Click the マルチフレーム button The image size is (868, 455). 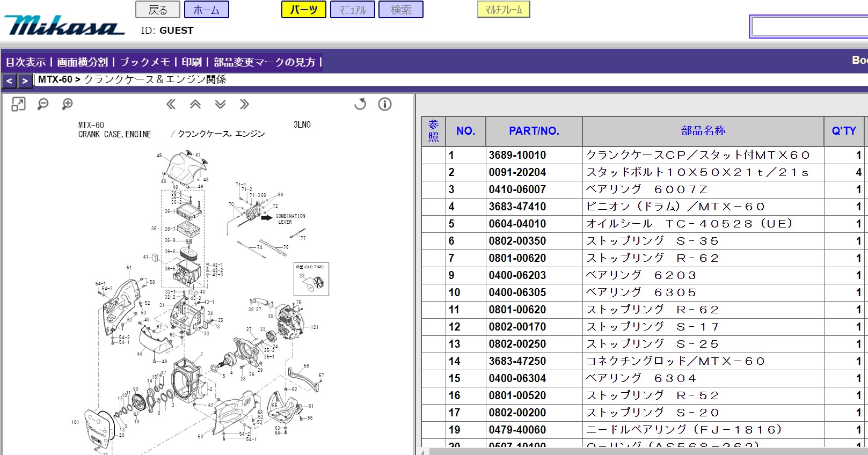(504, 10)
